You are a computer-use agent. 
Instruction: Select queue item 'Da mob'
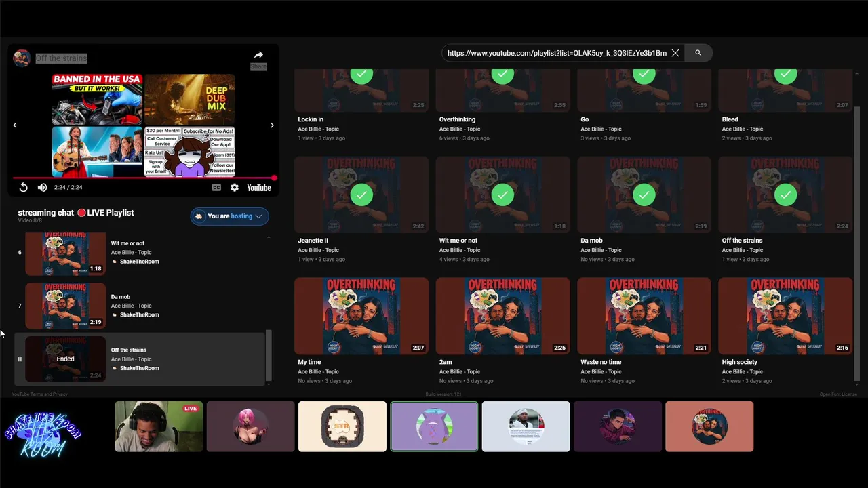141,306
